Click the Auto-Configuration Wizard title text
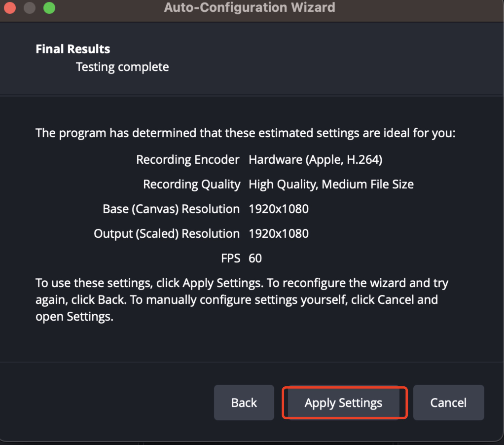Image resolution: width=504 pixels, height=445 pixels. pos(249,8)
